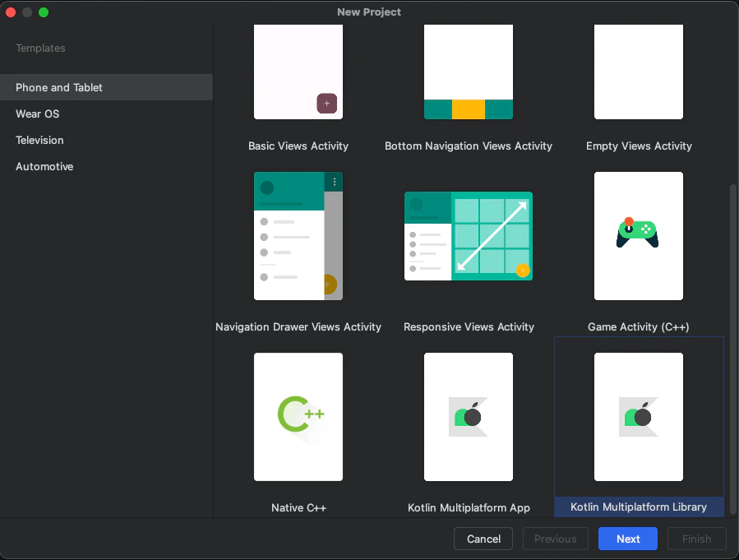739x560 pixels.
Task: Click the "Kotlin Multiplatform Library" label
Action: pyautogui.click(x=639, y=507)
